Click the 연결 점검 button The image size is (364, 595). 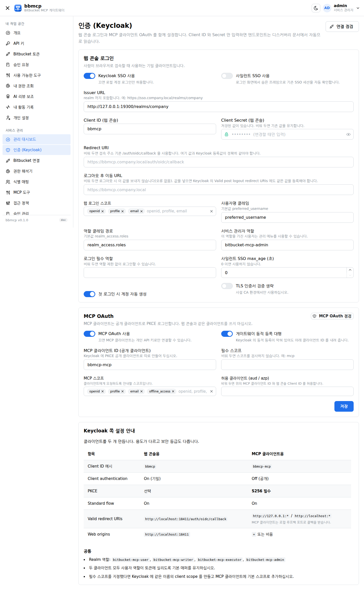click(x=342, y=27)
